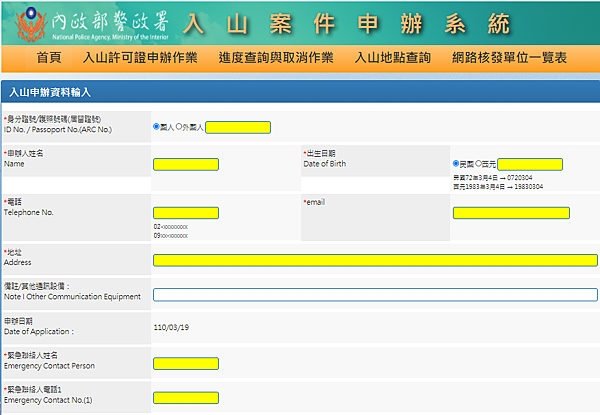
Task: Click the Date of Birth input field
Action: coord(530,164)
